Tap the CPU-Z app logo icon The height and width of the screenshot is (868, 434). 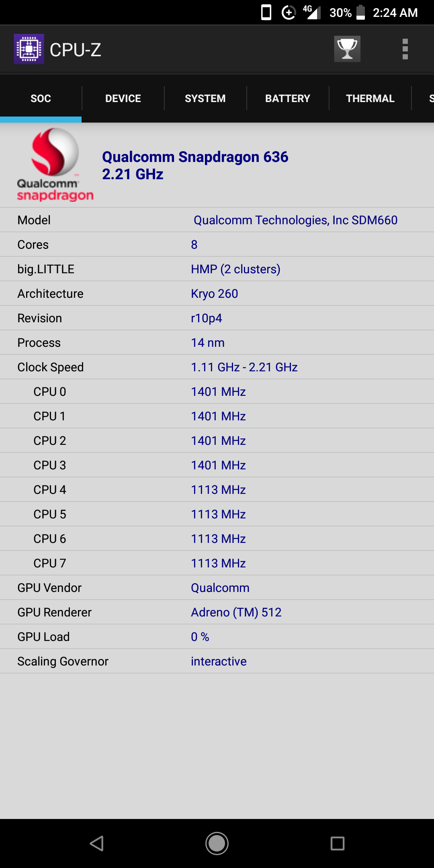click(x=29, y=49)
